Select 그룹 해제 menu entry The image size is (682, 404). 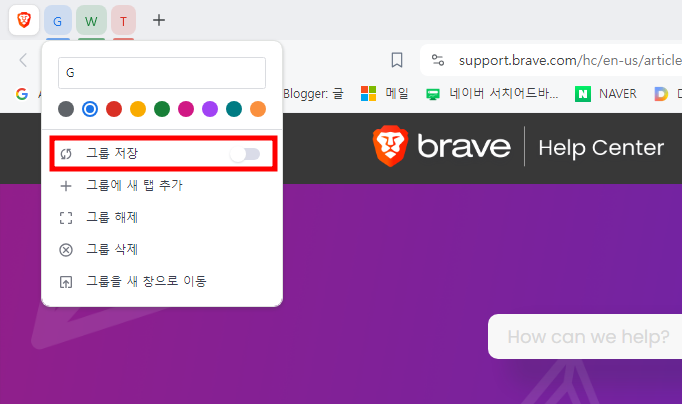coord(162,217)
